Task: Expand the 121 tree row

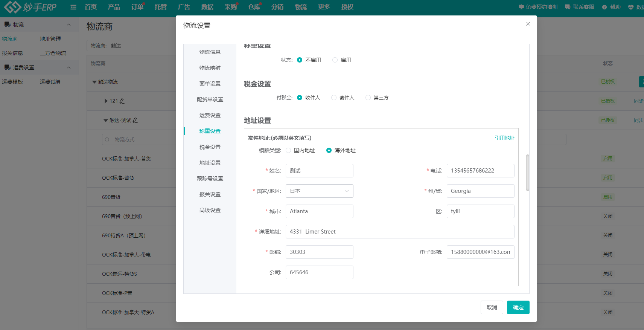Action: [106, 101]
